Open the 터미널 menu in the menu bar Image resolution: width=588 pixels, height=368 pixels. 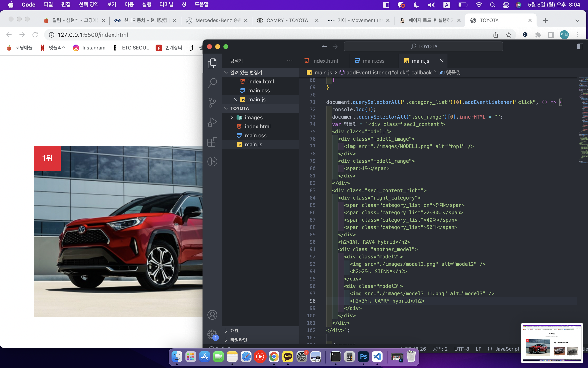click(x=166, y=5)
